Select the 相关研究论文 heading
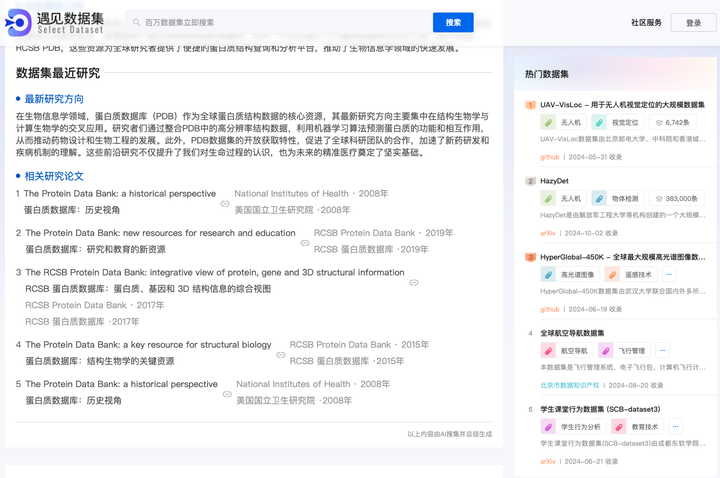 54,176
